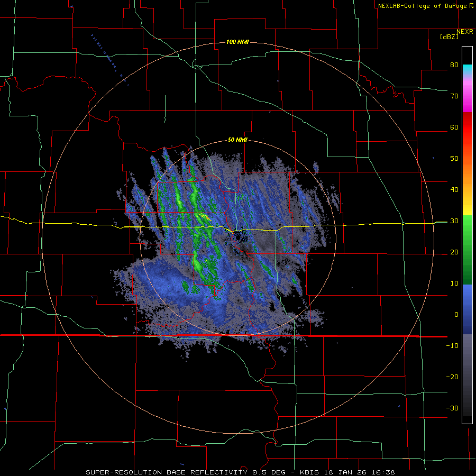Click the -20 value on the dBZ scale
The width and height of the screenshot is (476, 476).
(452, 377)
